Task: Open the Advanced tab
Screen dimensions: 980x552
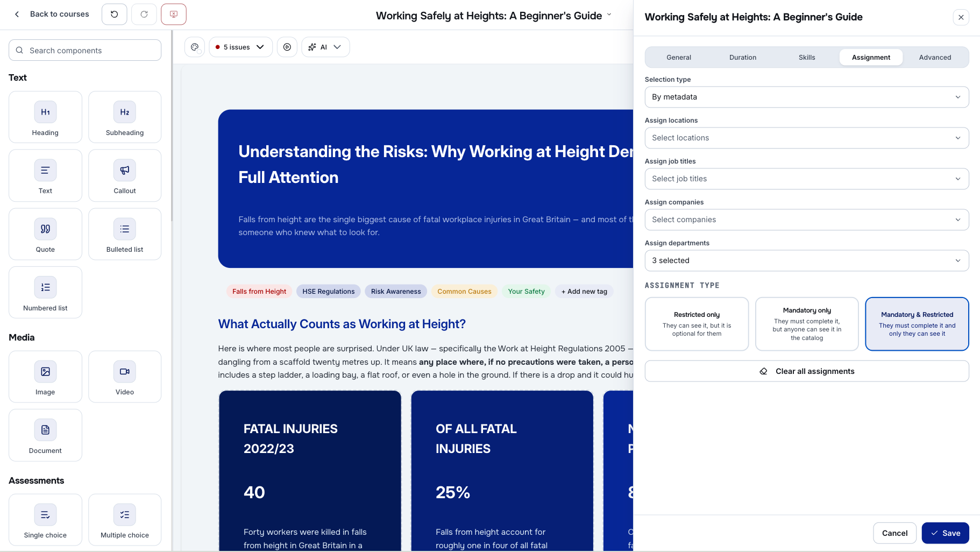Action: (935, 58)
